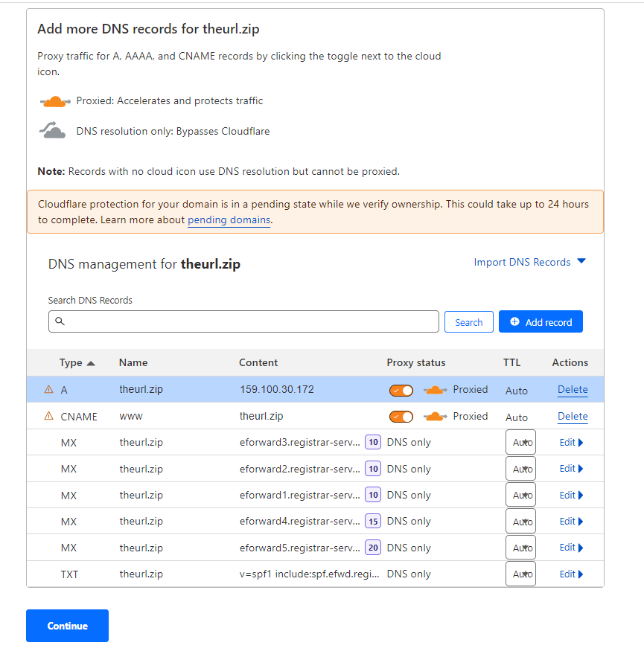Click Auto TTL value of A record
Screen dimensions: 644x657
click(517, 391)
